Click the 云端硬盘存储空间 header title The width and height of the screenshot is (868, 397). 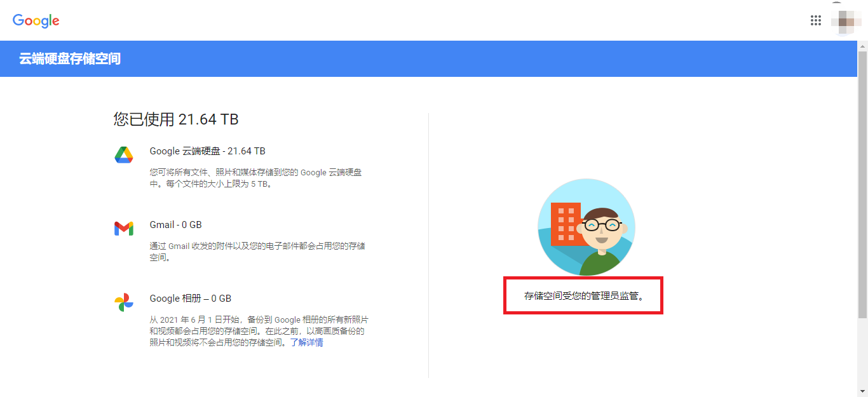pos(70,59)
